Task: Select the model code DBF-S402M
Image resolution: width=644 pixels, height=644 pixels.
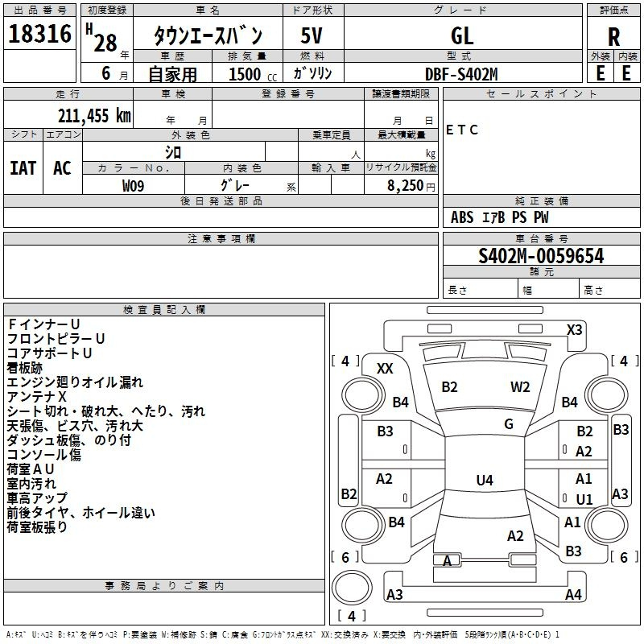Action: click(461, 74)
